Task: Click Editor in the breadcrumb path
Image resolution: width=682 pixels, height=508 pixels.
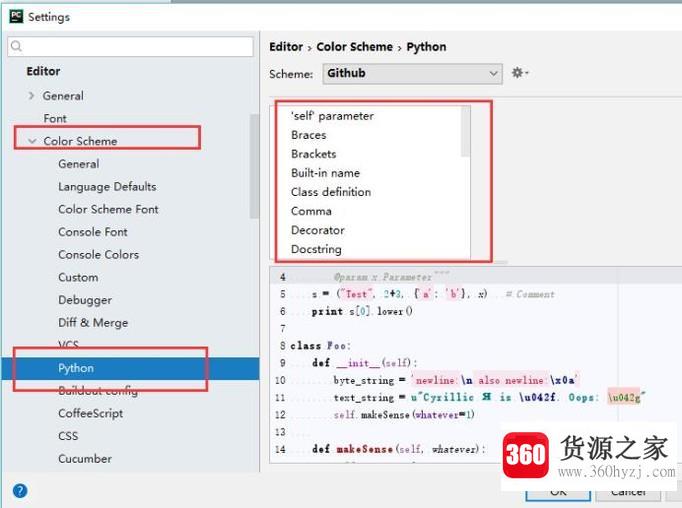Action: 286,47
